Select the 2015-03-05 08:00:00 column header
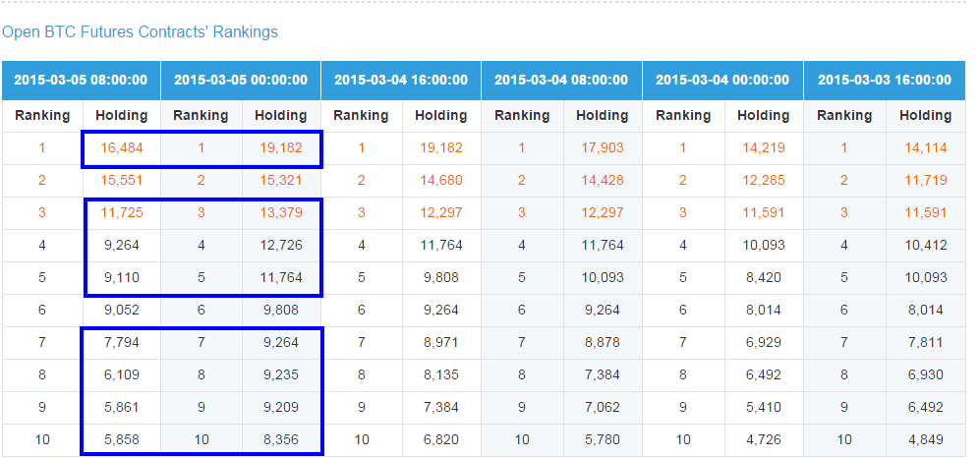The width and height of the screenshot is (980, 458). 81,80
